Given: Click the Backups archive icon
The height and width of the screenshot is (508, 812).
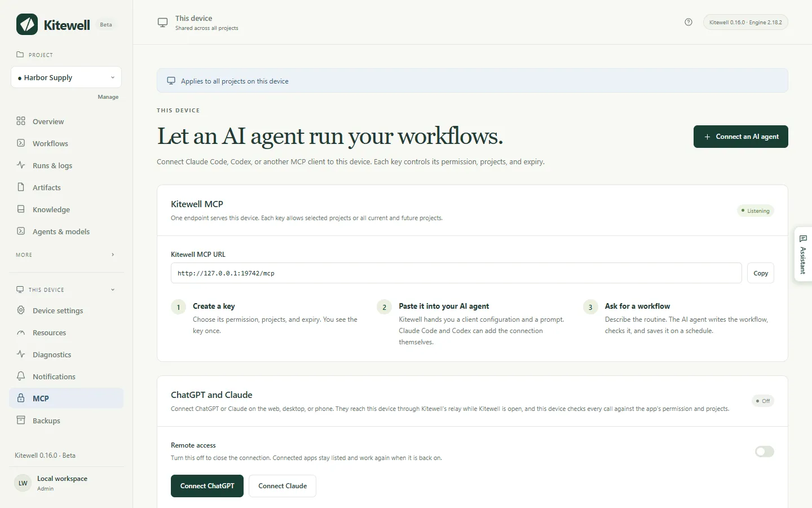Looking at the screenshot, I should click(21, 420).
